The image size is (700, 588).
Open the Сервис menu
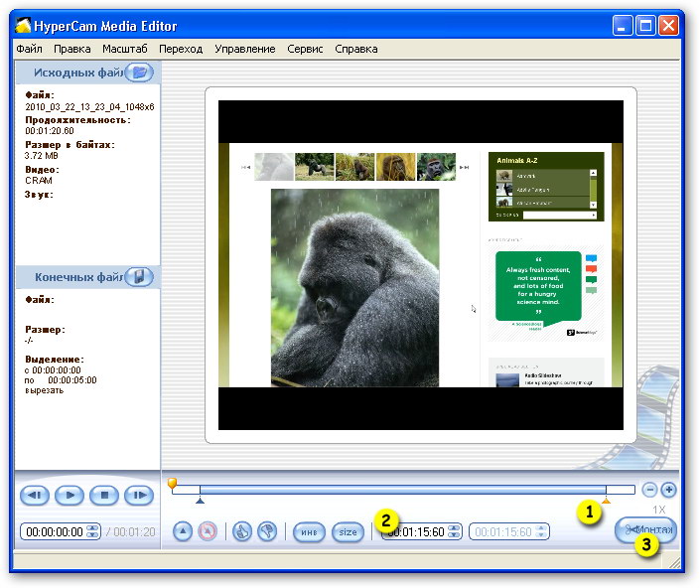305,49
